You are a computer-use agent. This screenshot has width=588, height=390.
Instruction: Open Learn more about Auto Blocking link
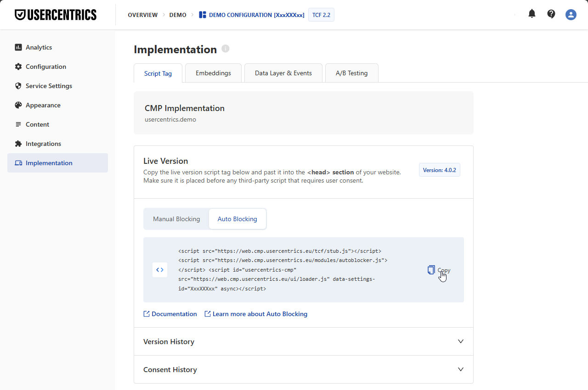(x=256, y=314)
